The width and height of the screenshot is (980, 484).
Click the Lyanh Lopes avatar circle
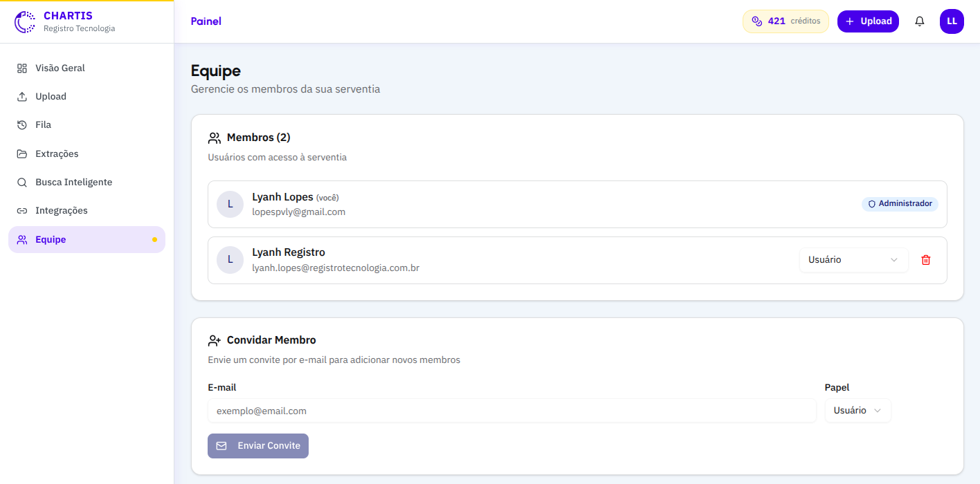[230, 204]
